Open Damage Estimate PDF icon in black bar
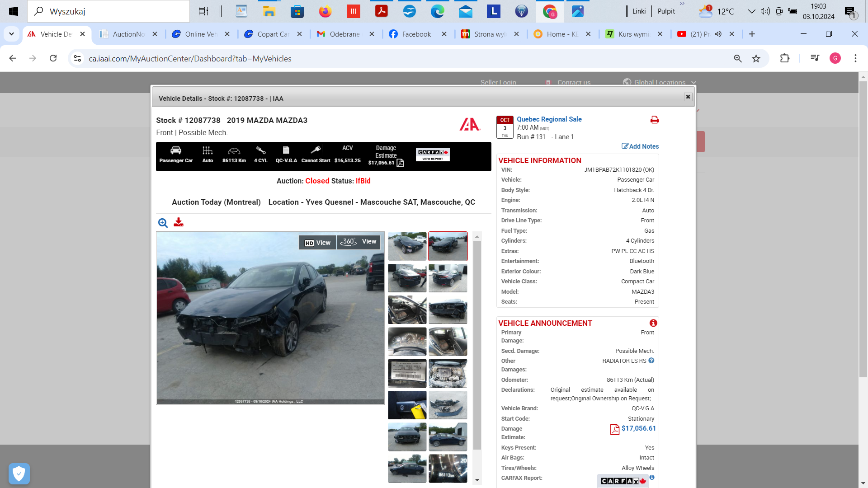The height and width of the screenshot is (488, 868). [400, 163]
